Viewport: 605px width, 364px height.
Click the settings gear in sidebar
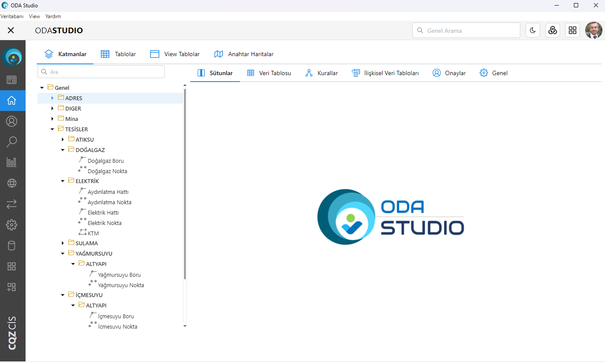point(12,225)
